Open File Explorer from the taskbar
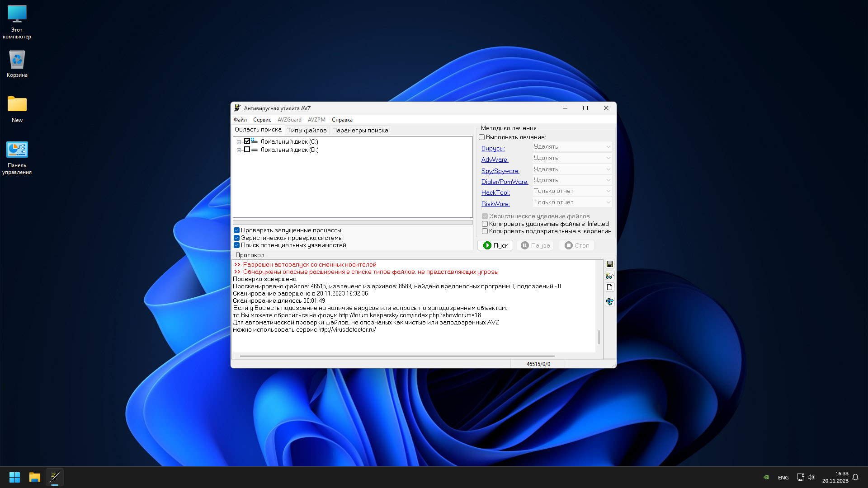 (35, 477)
